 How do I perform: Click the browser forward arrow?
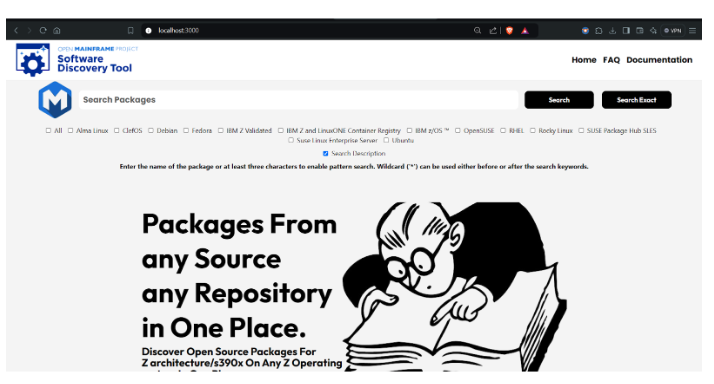(29, 31)
